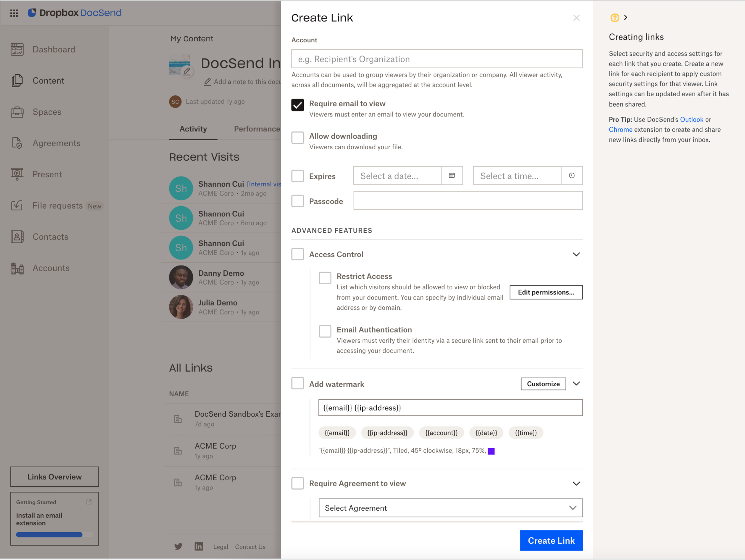Click the clock icon for expiry time
Screen dimensions: 745x560
coord(572,176)
